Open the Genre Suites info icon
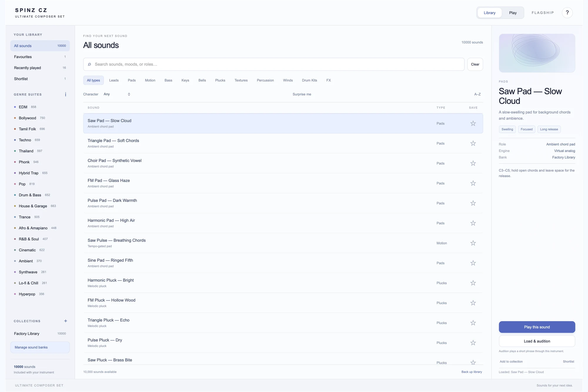This screenshot has height=392, width=588. (66, 94)
